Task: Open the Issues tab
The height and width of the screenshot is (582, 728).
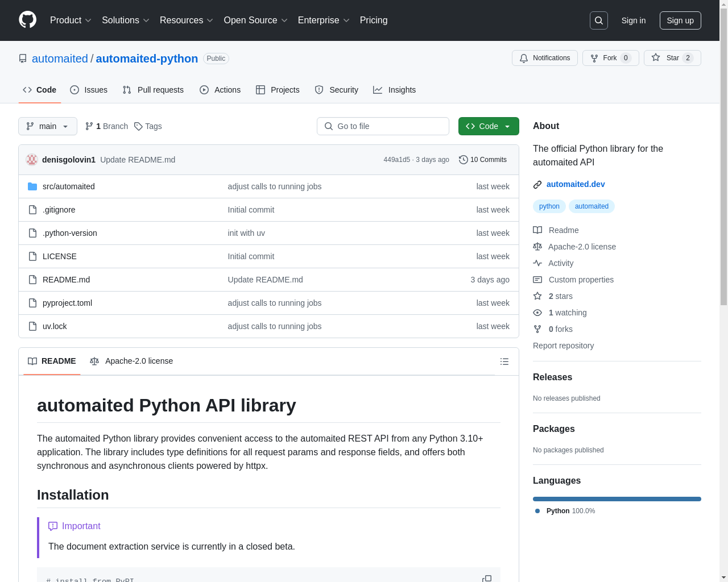Action: click(x=89, y=90)
